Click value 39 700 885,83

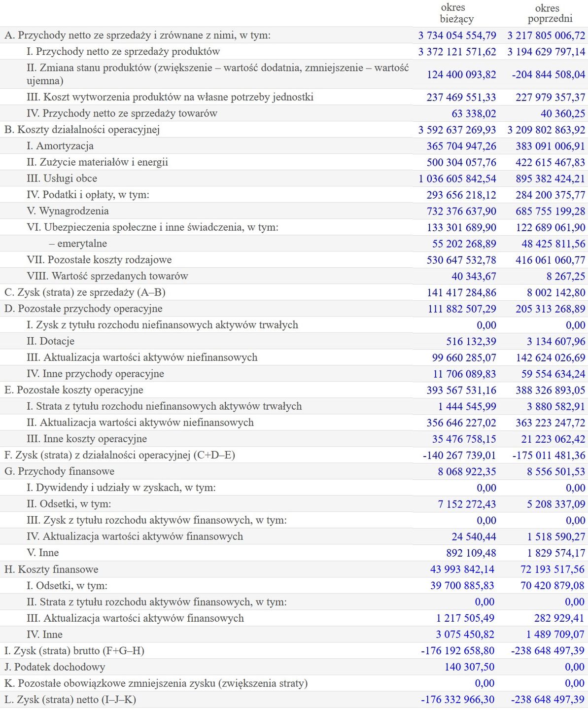[x=462, y=585]
